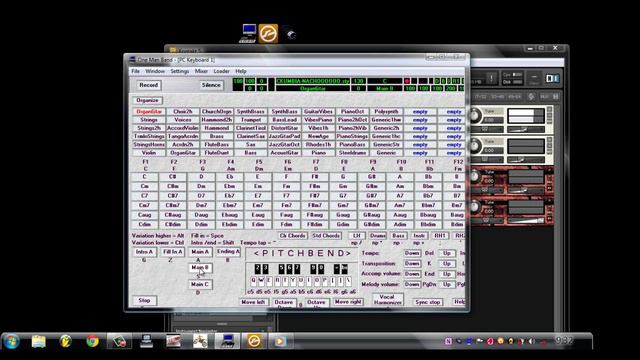Click the orange circular icon on the desktop
This screenshot has width=640, height=360.
point(268,33)
